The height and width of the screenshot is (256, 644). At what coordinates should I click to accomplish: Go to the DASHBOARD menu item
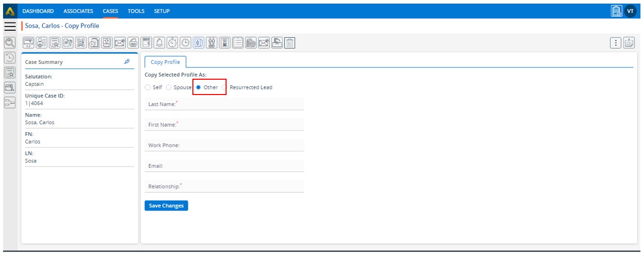click(38, 11)
